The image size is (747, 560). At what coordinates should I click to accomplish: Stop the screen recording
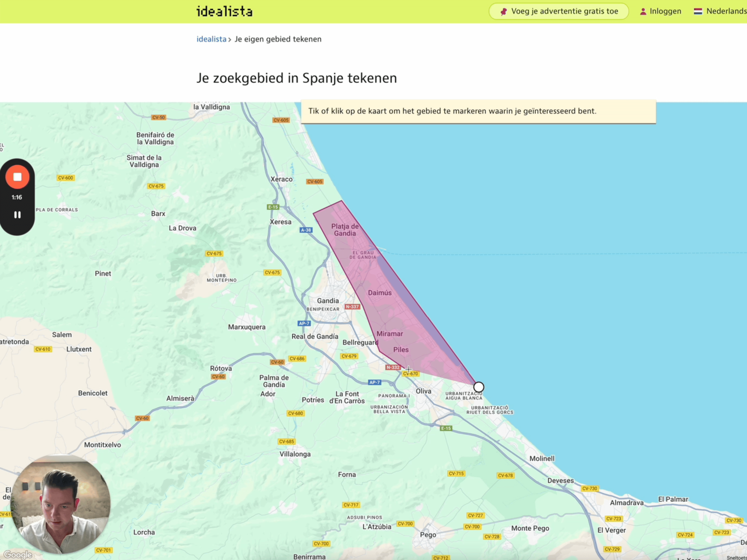tap(17, 177)
